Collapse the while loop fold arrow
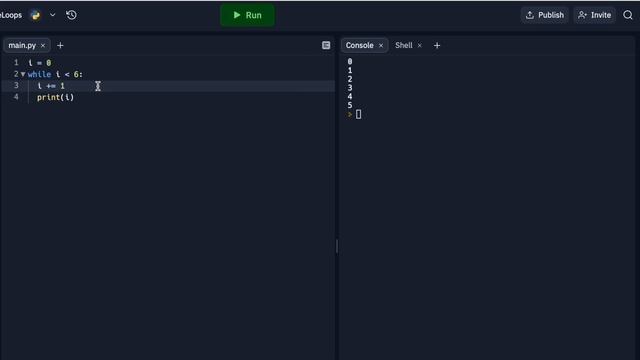Viewport: 640px width, 360px height. [23, 74]
